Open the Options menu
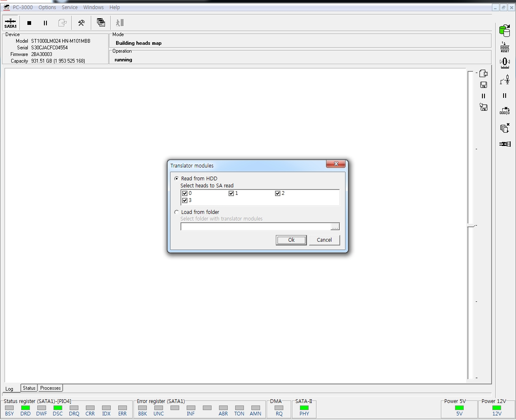 pyautogui.click(x=47, y=7)
